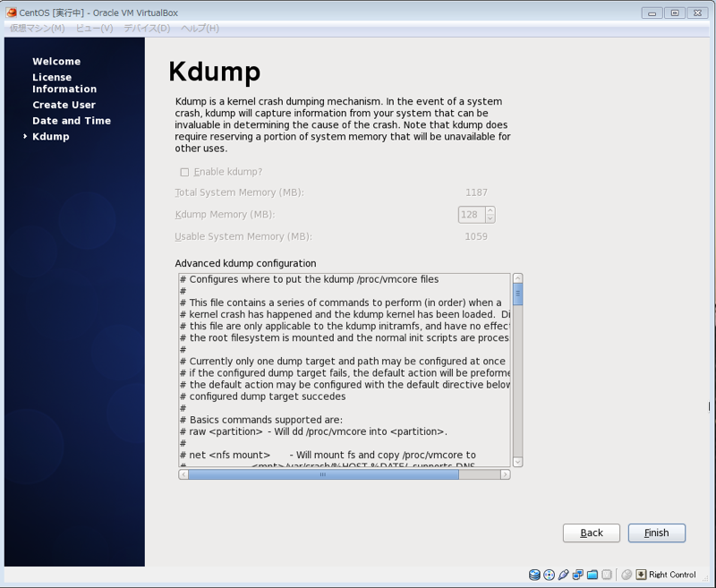This screenshot has height=588, width=716.
Task: Click the config box scroll-right arrow
Action: pyautogui.click(x=505, y=474)
